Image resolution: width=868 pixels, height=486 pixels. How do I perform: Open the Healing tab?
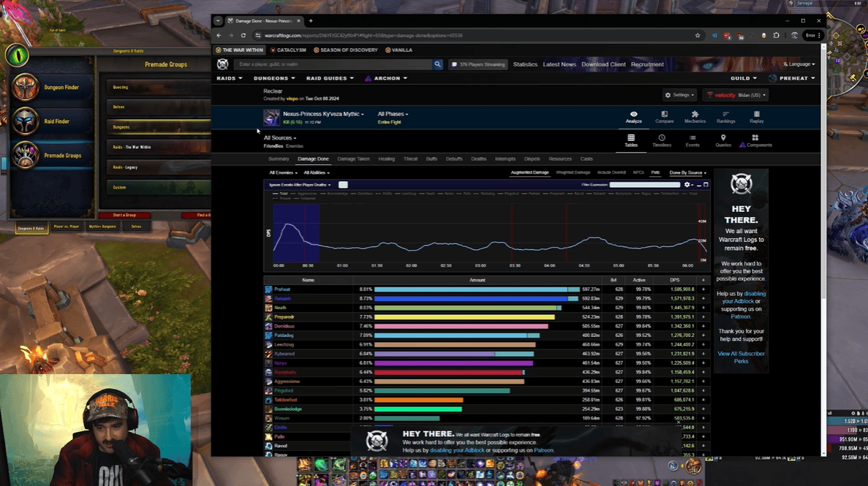(386, 159)
